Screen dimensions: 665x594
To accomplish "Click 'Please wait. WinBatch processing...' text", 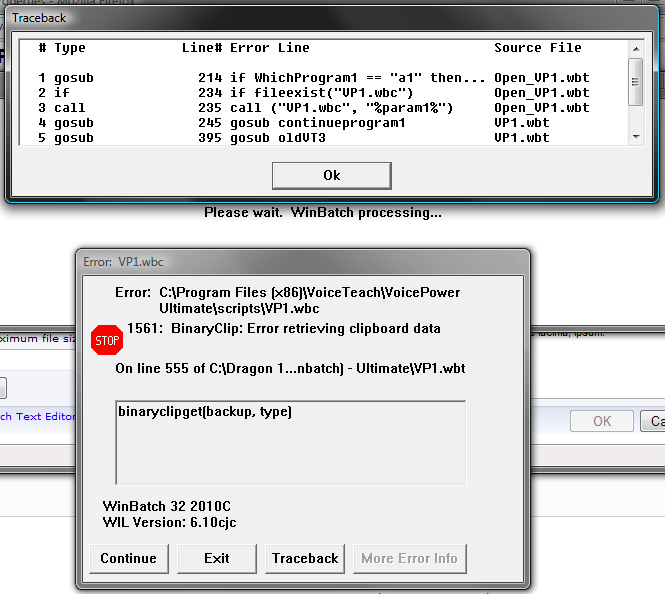I will (323, 212).
